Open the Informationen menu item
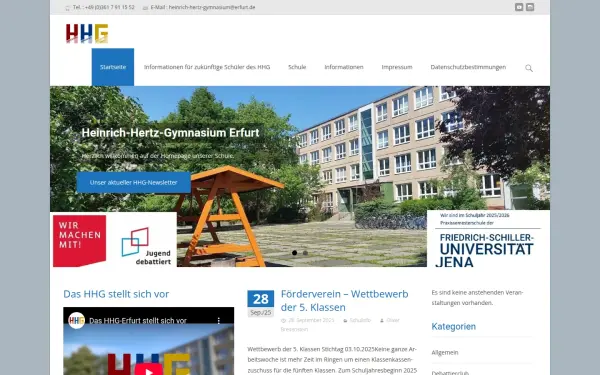Viewport: 600px width, 375px height. click(344, 67)
